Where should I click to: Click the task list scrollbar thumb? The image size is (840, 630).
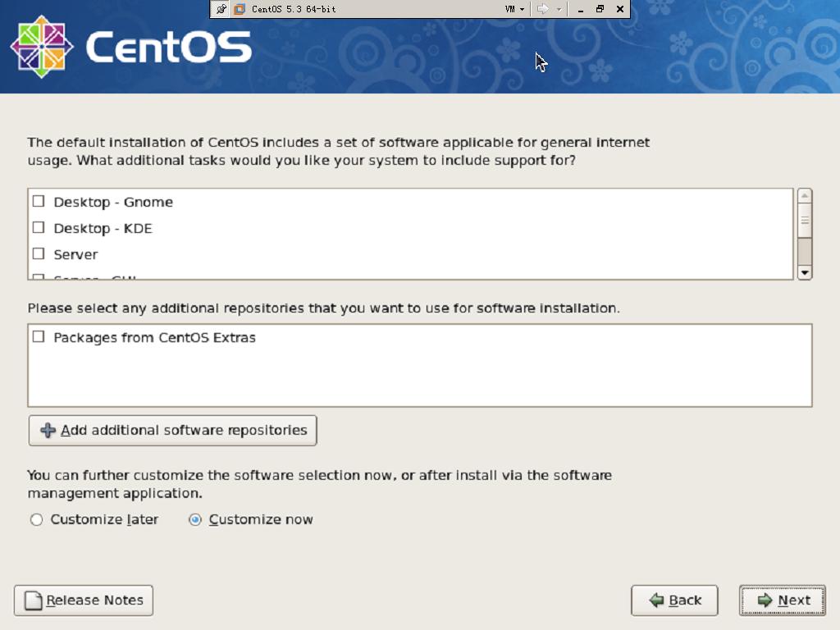coord(805,220)
